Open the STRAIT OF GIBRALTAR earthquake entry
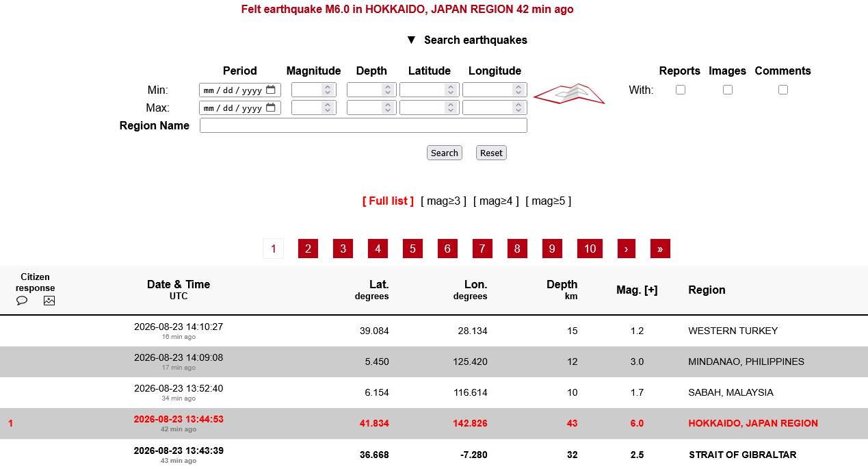 click(742, 455)
